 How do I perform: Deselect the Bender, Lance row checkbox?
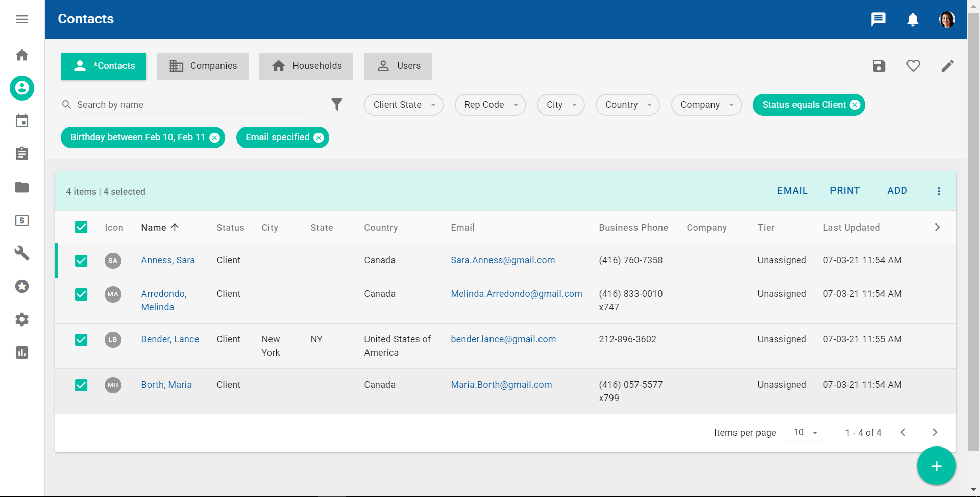(x=81, y=340)
